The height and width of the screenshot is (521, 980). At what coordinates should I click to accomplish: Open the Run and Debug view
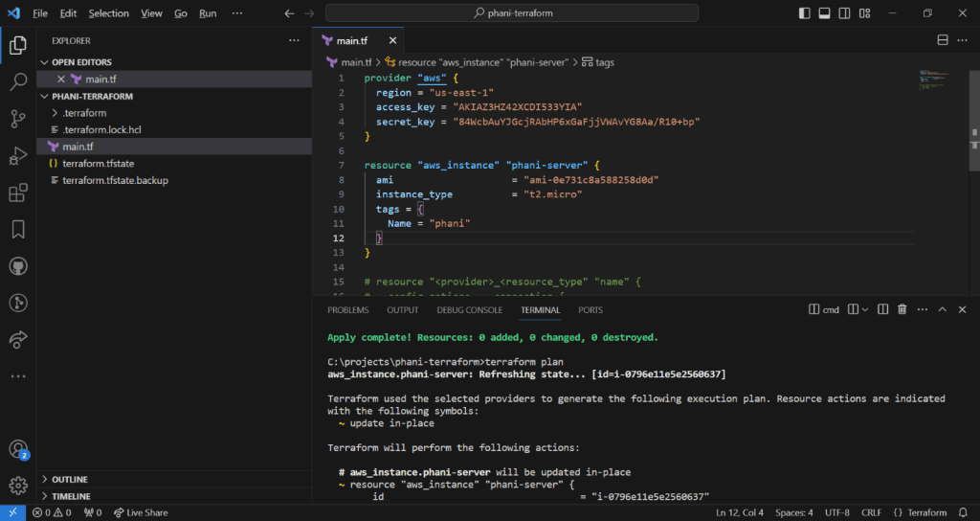(x=17, y=155)
